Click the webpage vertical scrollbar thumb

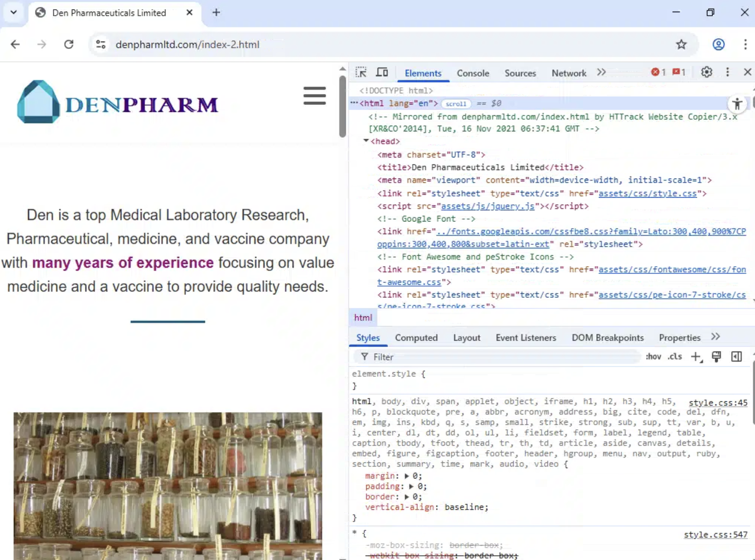tap(342, 106)
